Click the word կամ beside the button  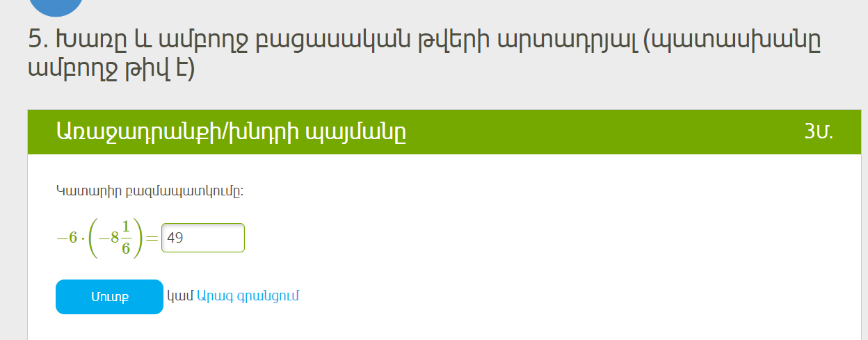tap(180, 296)
